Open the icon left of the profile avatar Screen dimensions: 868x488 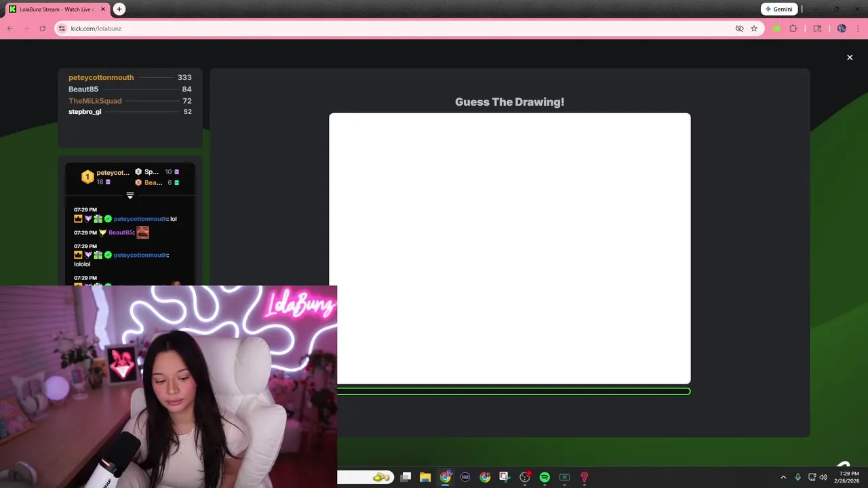pyautogui.click(x=817, y=28)
